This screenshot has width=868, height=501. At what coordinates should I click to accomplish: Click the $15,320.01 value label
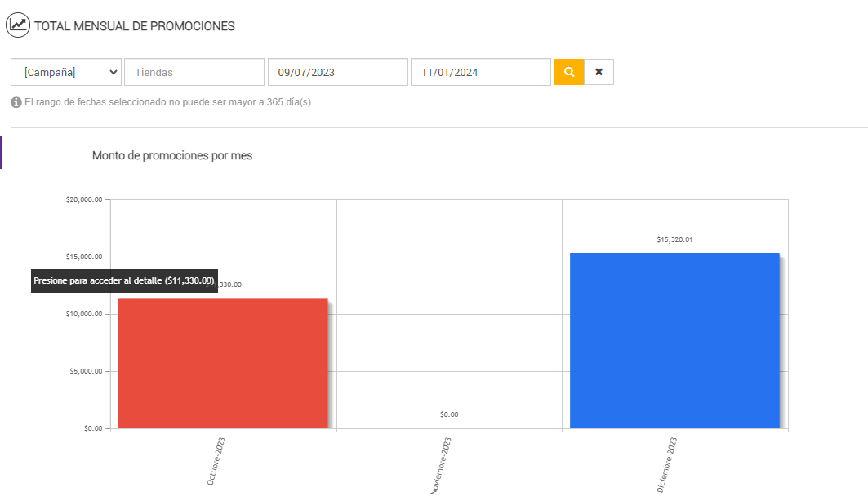(674, 239)
